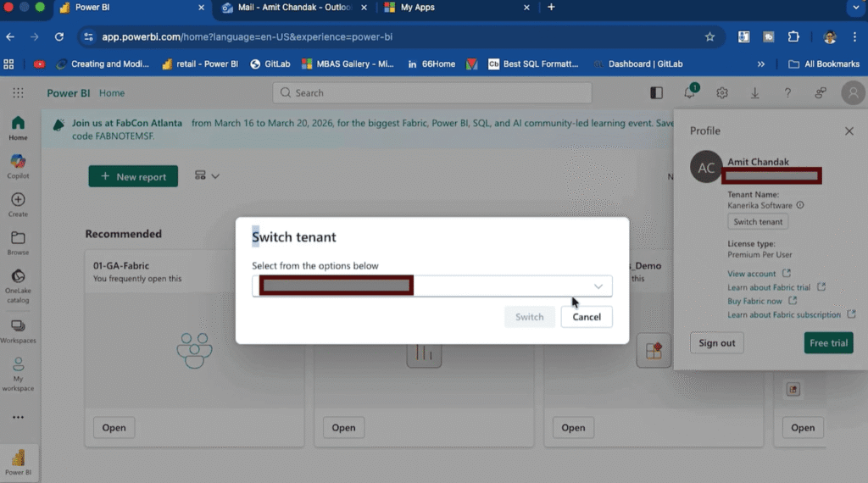Image resolution: width=868 pixels, height=483 pixels.
Task: Open the Dashboard | GitLab bookmark
Action: (638, 64)
